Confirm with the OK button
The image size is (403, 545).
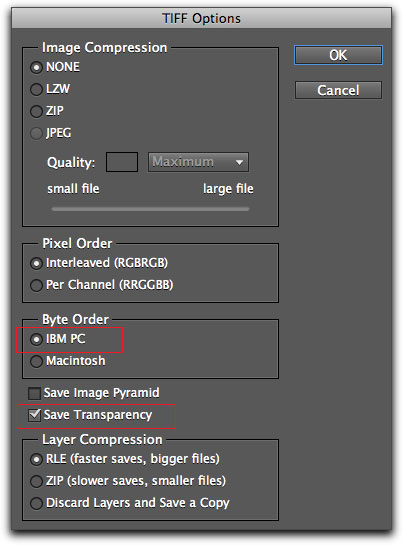pos(338,55)
